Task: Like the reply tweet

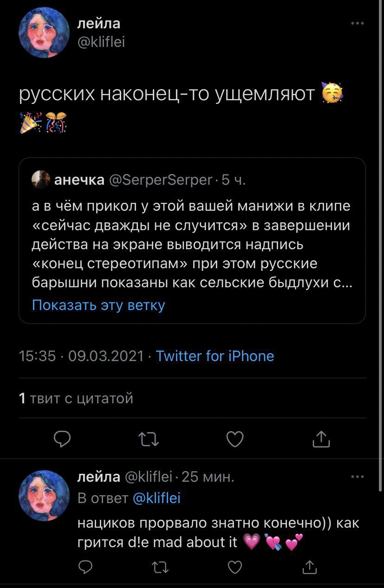Action: [236, 566]
